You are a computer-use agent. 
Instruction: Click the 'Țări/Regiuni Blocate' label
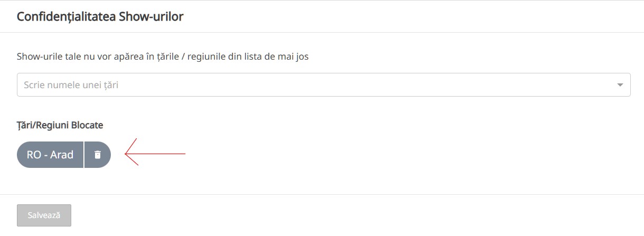click(60, 125)
